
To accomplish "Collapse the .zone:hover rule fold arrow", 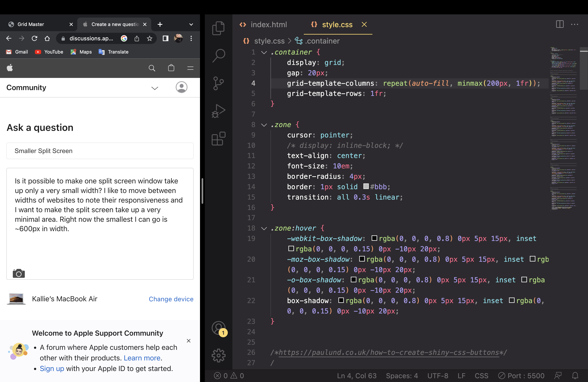I will (x=264, y=229).
